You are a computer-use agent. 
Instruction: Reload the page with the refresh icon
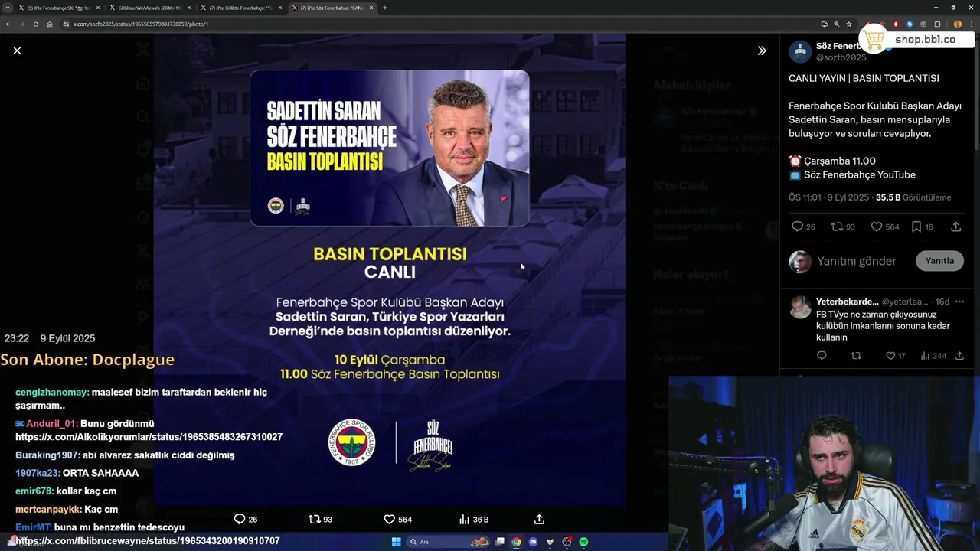pos(35,24)
